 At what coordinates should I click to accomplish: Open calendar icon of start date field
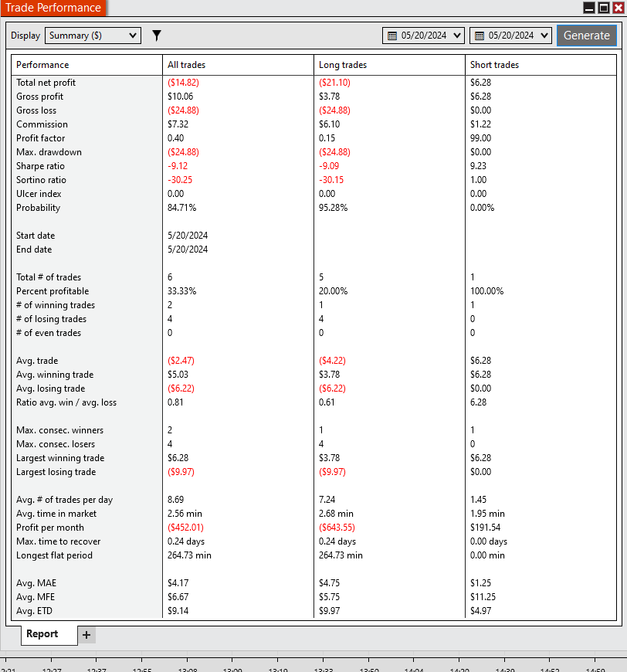392,36
